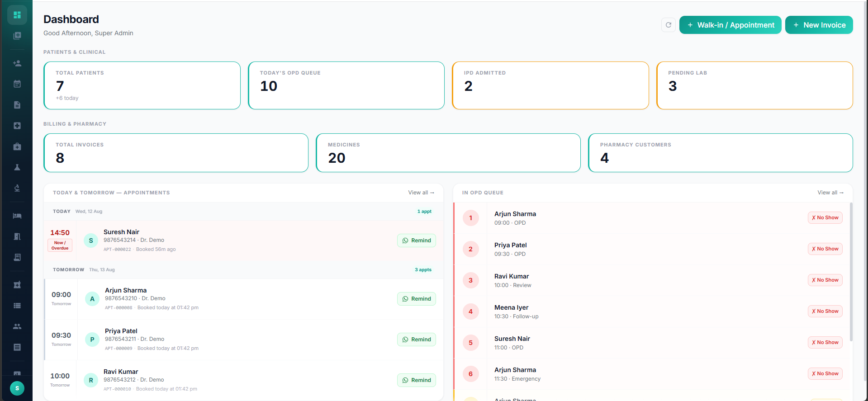This screenshot has height=401, width=868.
Task: Click queue number 4 badge for Meena Iyer
Action: tap(470, 311)
